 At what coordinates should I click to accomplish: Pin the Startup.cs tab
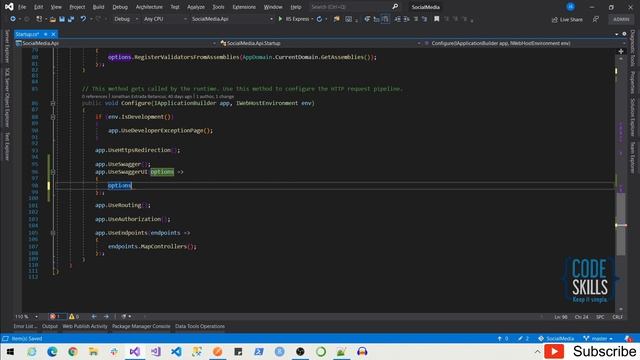[x=46, y=34]
